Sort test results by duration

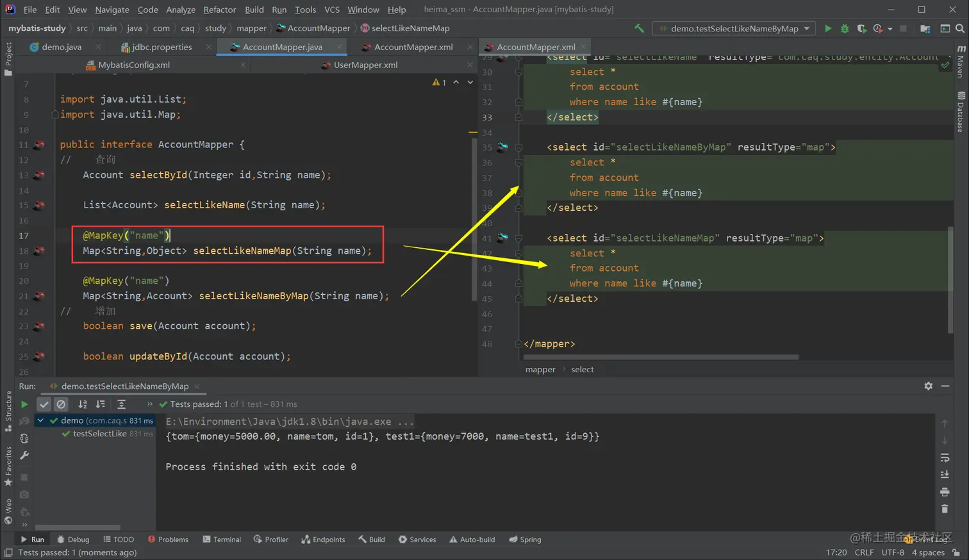[101, 404]
